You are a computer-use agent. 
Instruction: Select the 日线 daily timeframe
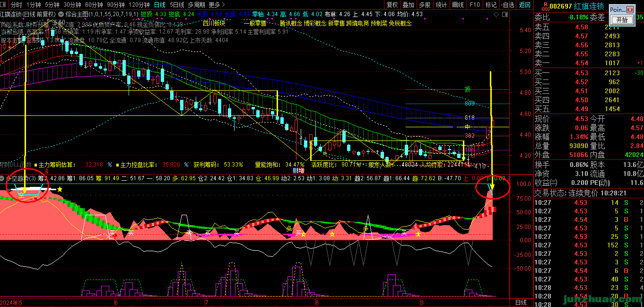(x=161, y=5)
